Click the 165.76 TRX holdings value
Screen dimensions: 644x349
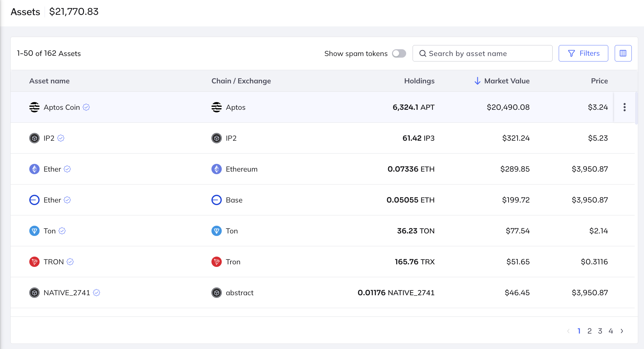click(415, 262)
